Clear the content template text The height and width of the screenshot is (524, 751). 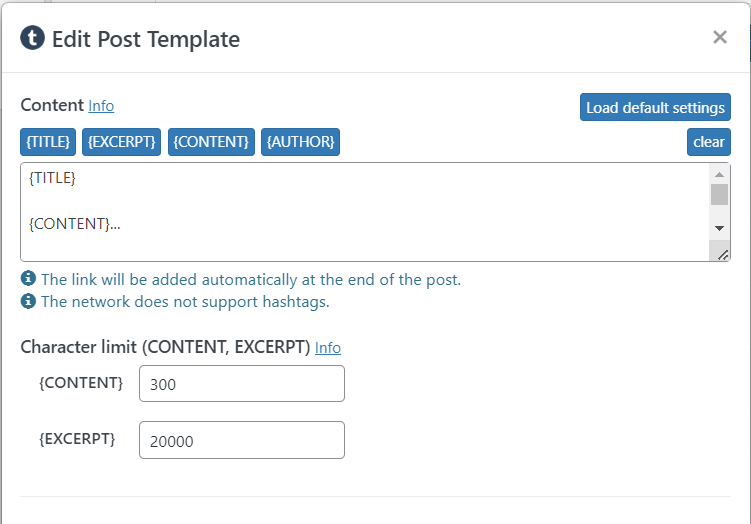tap(708, 142)
